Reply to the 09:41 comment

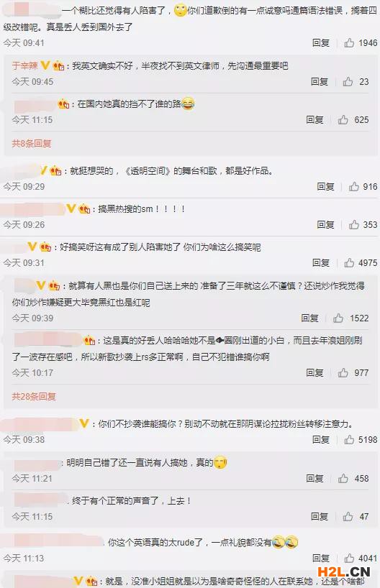(x=321, y=42)
